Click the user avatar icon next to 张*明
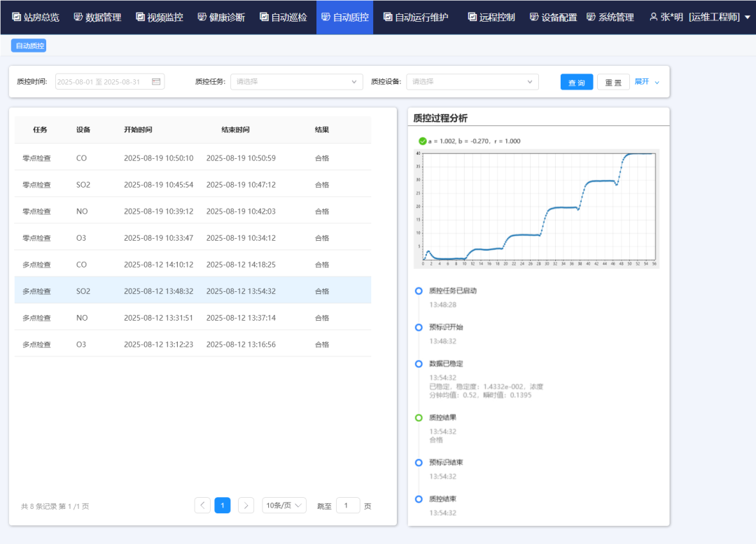This screenshot has width=756, height=544. tap(653, 17)
